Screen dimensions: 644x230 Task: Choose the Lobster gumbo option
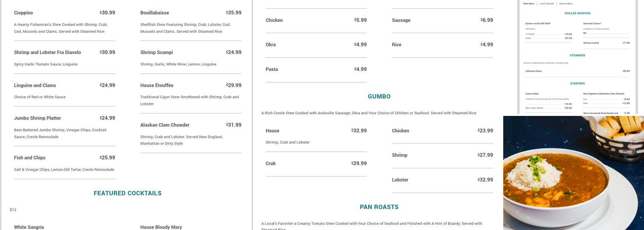tap(400, 180)
